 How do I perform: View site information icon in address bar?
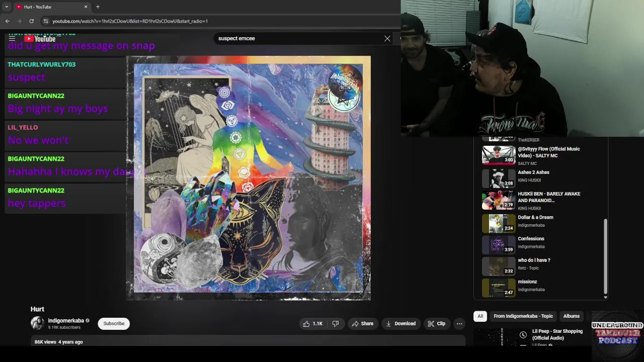46,21
